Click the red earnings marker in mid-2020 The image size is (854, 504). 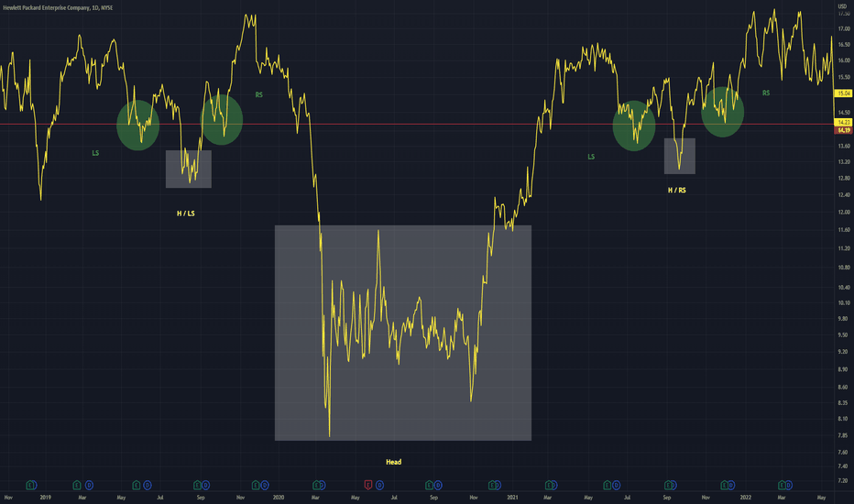point(368,485)
